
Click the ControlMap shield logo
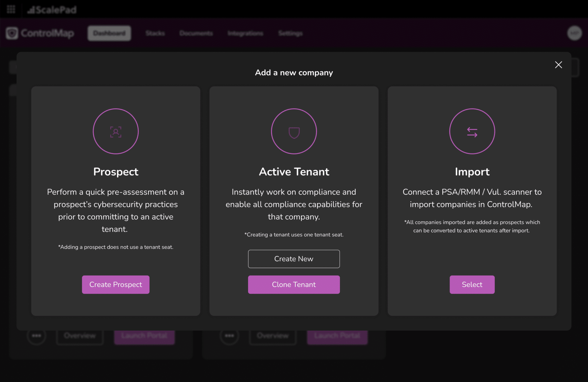pyautogui.click(x=12, y=33)
